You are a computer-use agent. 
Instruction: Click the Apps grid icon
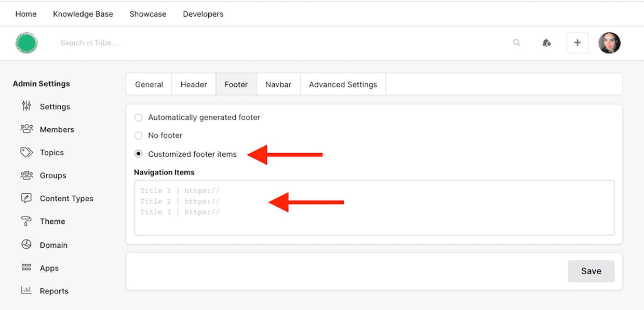coord(26,267)
